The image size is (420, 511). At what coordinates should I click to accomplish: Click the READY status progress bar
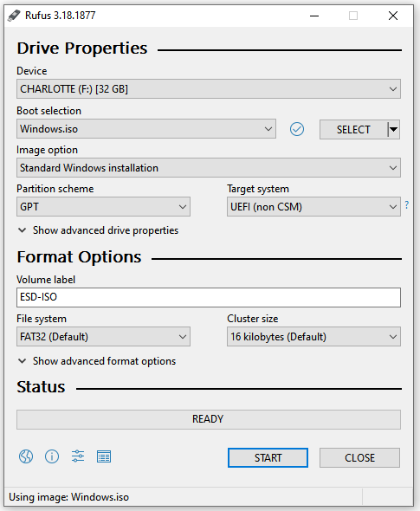209,419
